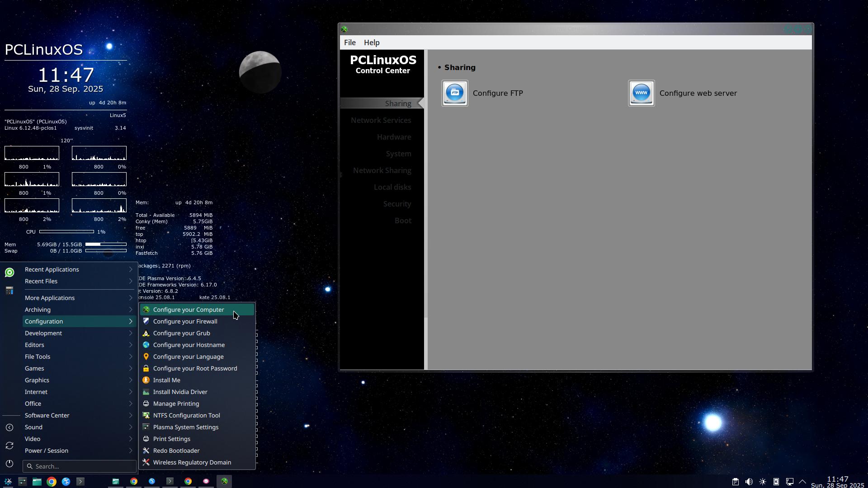Open the Help menu
Viewport: 868px width, 488px height.
coord(371,42)
